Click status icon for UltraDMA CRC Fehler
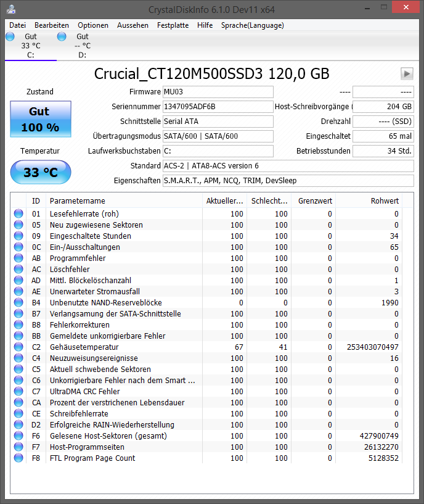This screenshot has height=504, width=424. tap(18, 391)
